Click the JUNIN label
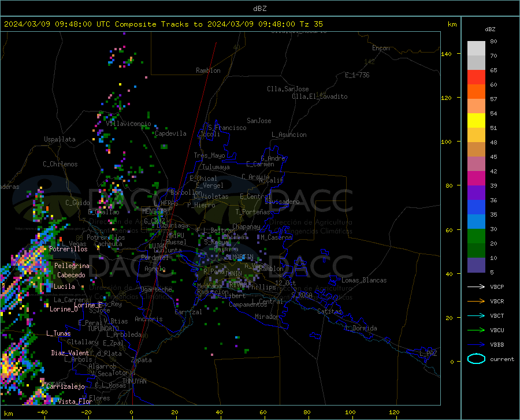 click(x=233, y=273)
